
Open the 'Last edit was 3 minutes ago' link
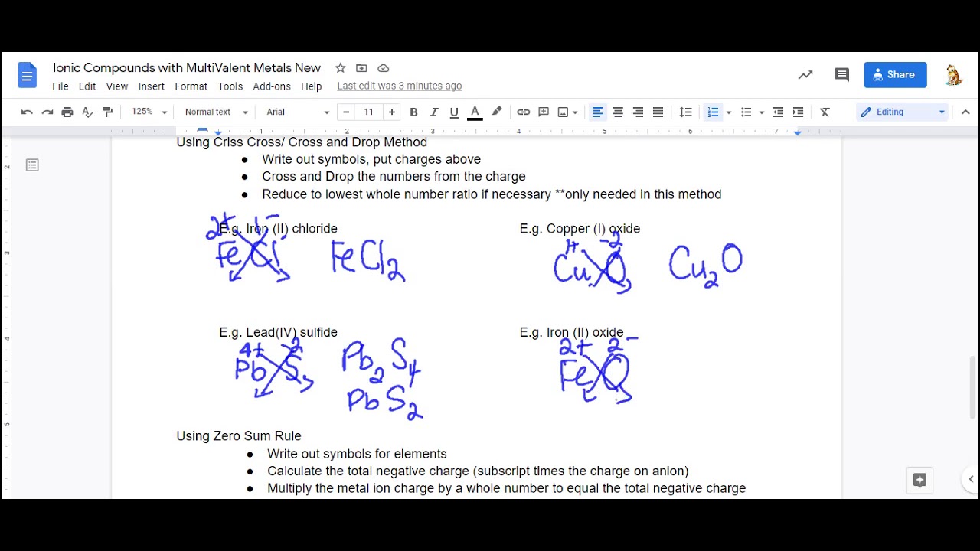point(400,86)
